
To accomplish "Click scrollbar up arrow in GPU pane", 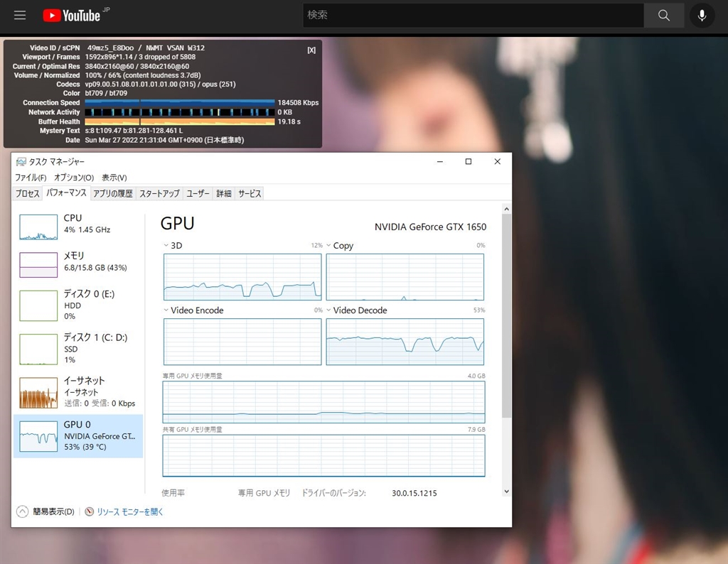I will tap(506, 209).
